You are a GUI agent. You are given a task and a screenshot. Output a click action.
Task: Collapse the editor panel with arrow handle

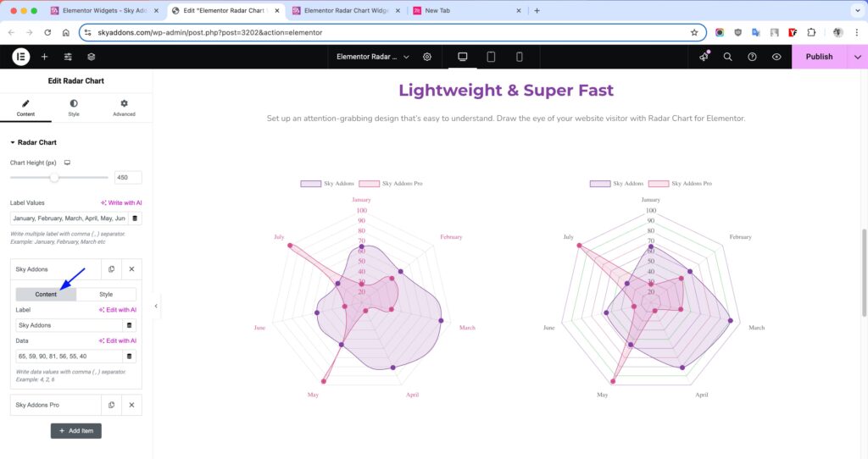tap(156, 306)
